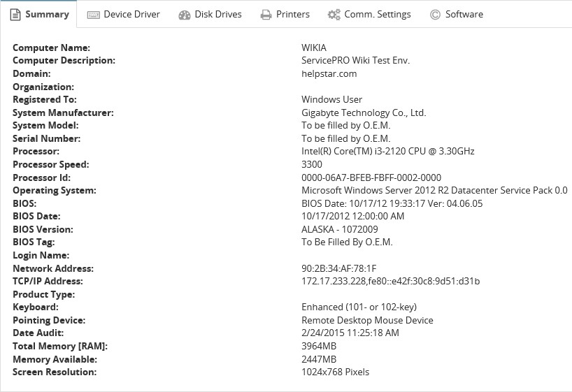572x392 pixels.
Task: Click the gears icon for Comm. Settings
Action: 334,15
